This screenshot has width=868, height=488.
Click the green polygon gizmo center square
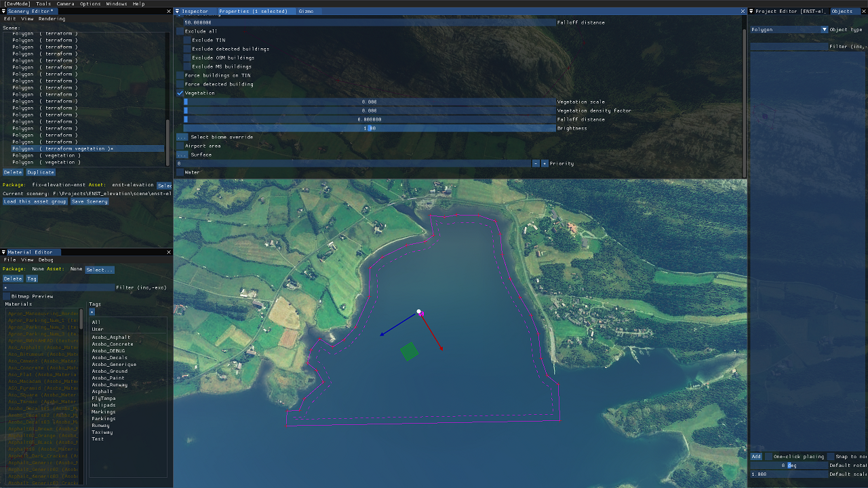[x=409, y=351]
